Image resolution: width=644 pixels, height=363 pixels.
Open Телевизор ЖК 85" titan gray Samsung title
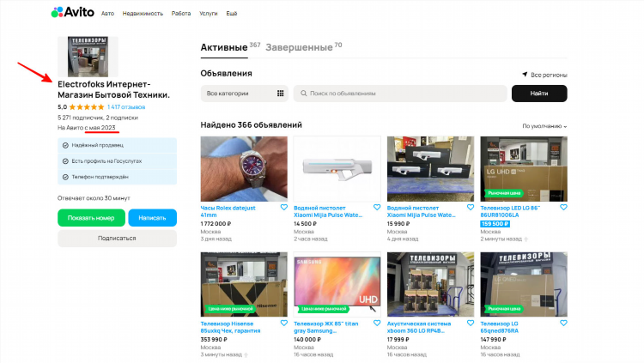point(326,327)
